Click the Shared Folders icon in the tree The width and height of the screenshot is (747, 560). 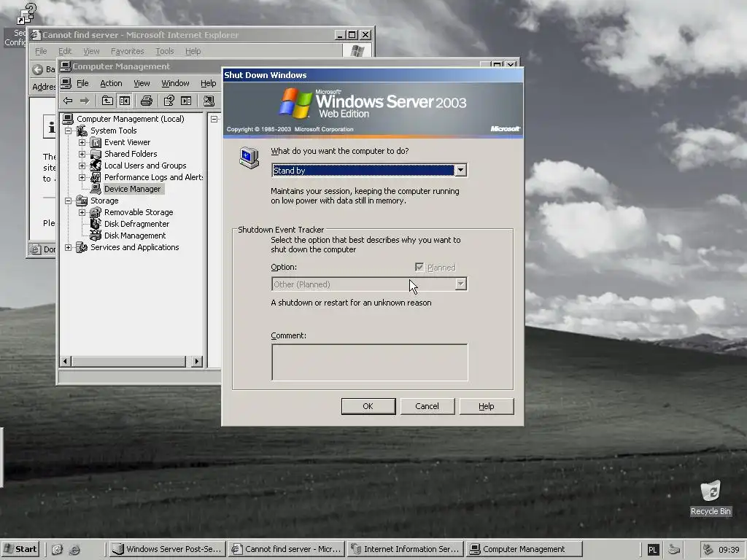tap(96, 154)
